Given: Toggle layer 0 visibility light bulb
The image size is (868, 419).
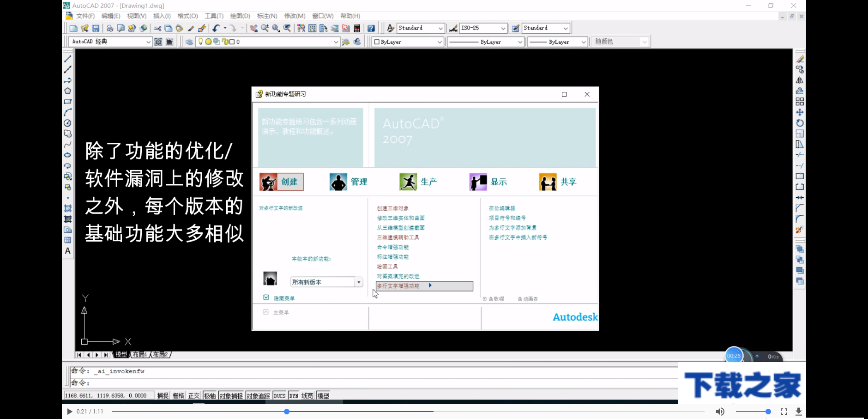Looking at the screenshot, I should (x=200, y=42).
